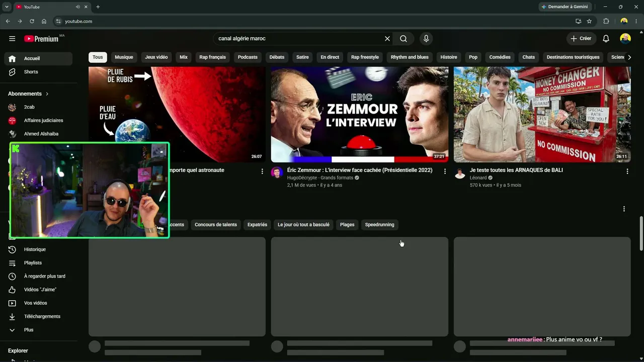Open the HugoDécrypte channel avatar

tap(277, 173)
